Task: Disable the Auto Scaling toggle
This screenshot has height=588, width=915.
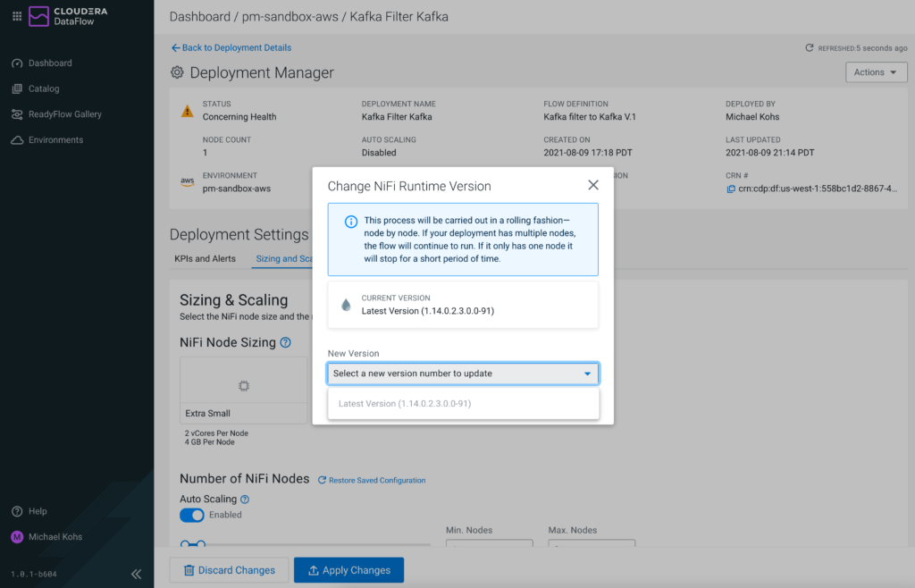Action: point(192,515)
